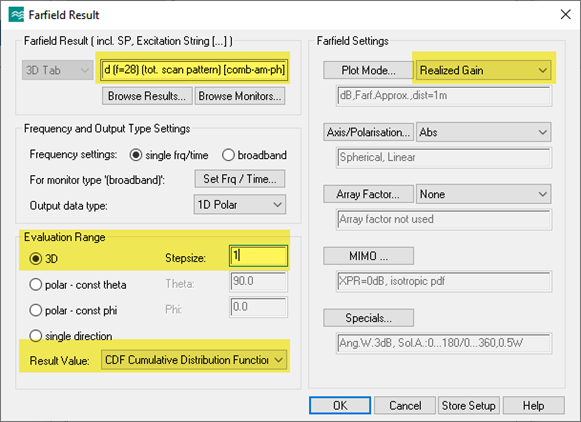Screen dimensions: 581x422
Task: Click the Browse Monitors button
Action: 240,96
